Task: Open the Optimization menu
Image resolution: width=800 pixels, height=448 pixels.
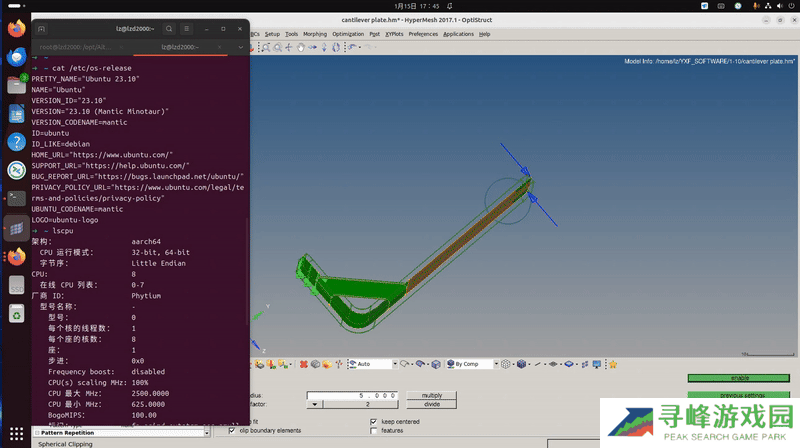Action: pos(348,34)
